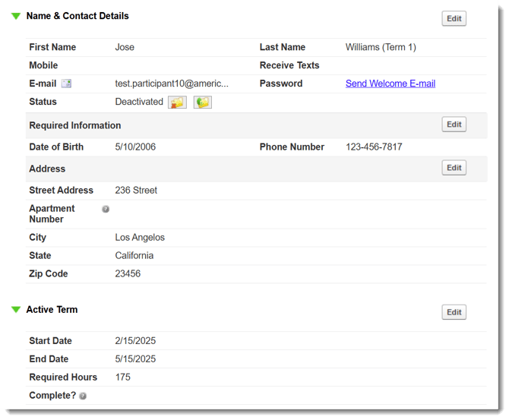Screen dimensions: 509x420
Task: Click the second folder icon with green badge
Action: (x=202, y=102)
